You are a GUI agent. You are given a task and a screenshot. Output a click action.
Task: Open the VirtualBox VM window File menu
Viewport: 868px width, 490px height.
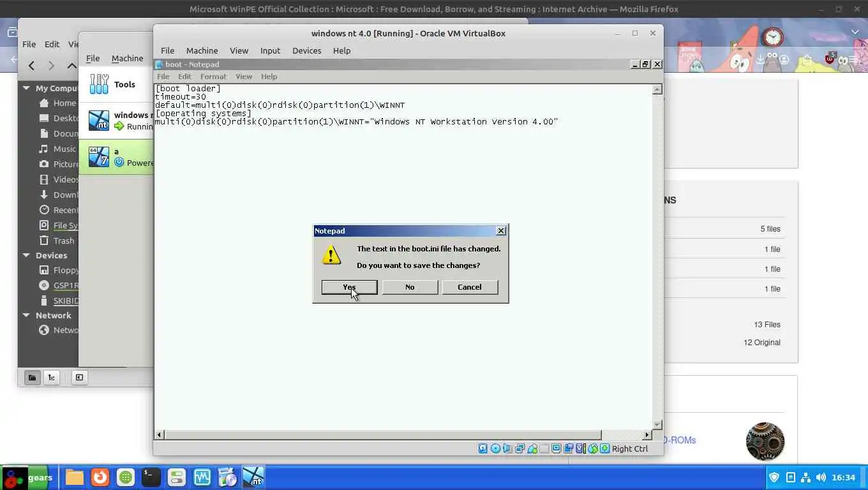pyautogui.click(x=167, y=50)
